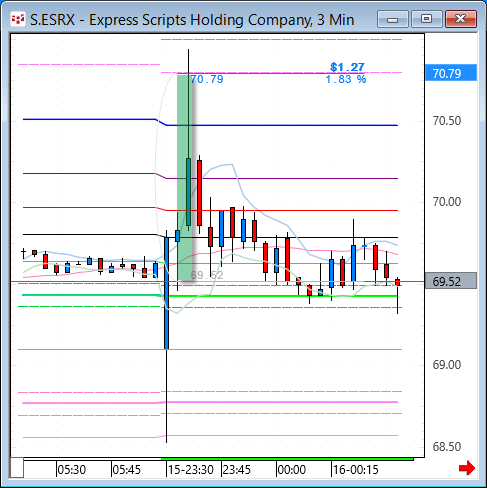Screen dimensions: 487x488
Task: Click the 05:30 time label
Action: pos(72,470)
